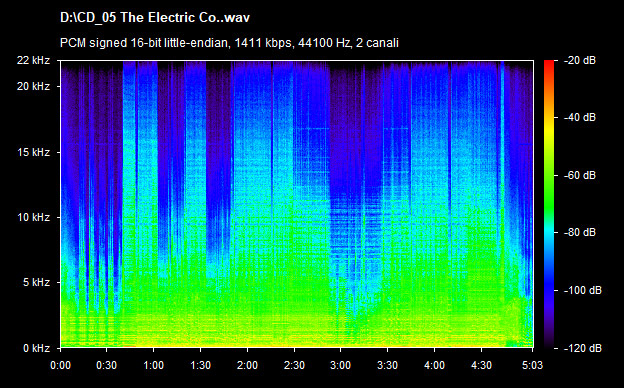Screen dimensions: 624x388
Task: Select the 3:00 time axis marker
Action: [x=341, y=365]
